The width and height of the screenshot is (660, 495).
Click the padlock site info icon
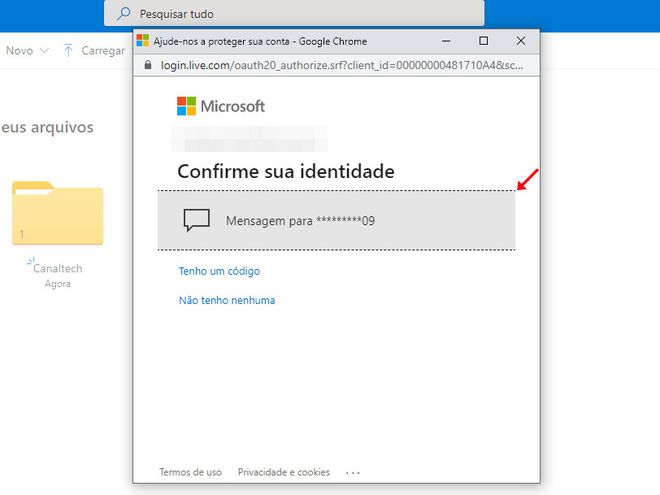[x=148, y=65]
